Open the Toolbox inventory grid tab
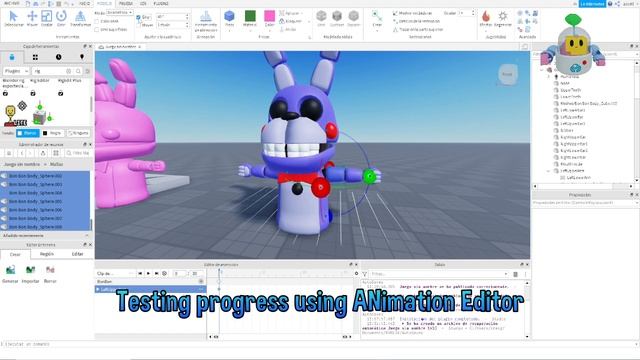The height and width of the screenshot is (360, 640). pos(35,57)
